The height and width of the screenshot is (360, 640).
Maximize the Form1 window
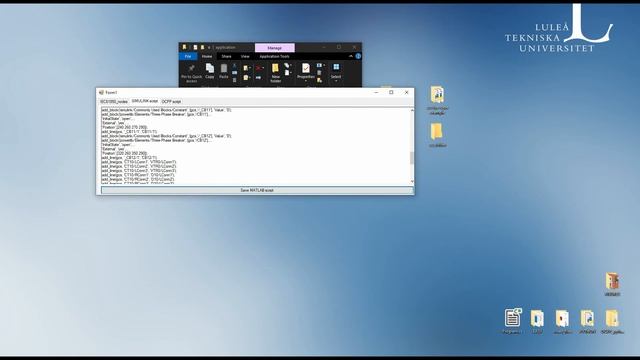tap(391, 92)
